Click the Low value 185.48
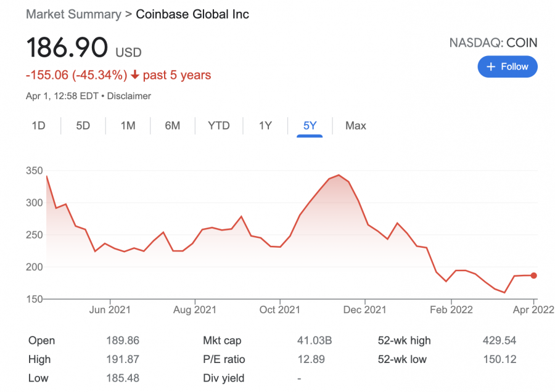This screenshot has height=392, width=555. pyautogui.click(x=123, y=378)
